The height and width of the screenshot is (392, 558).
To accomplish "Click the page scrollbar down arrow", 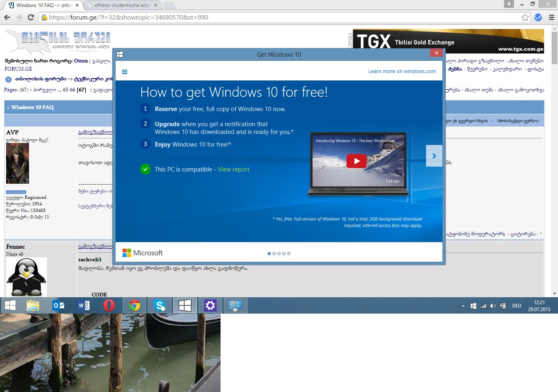I will click(x=554, y=294).
